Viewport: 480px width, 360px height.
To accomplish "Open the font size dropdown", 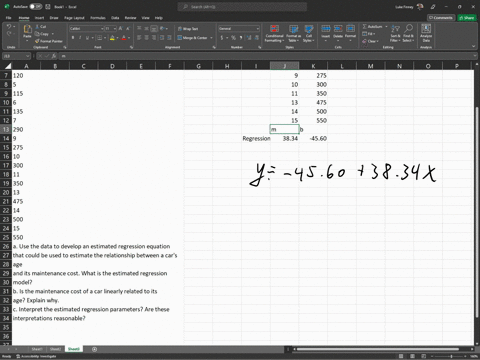I will coord(115,29).
